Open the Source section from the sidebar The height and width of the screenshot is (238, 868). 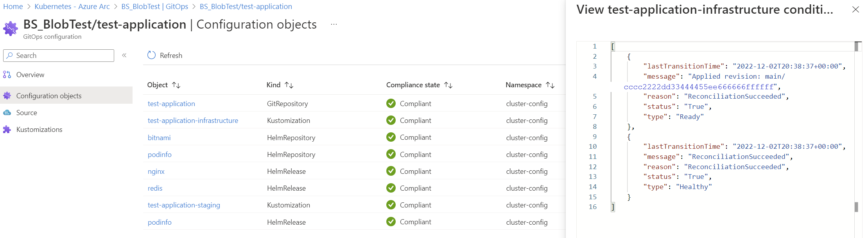point(27,112)
